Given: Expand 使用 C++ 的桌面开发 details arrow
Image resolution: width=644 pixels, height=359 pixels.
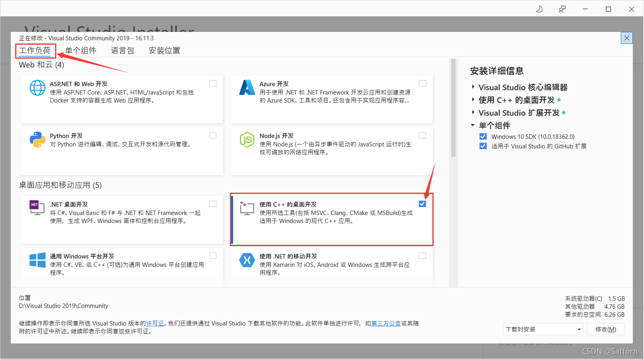Looking at the screenshot, I should coord(473,100).
